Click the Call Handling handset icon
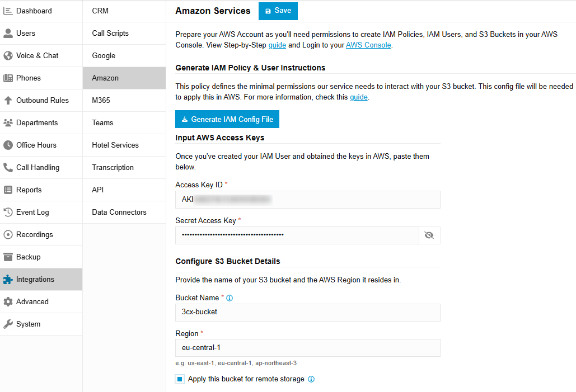The height and width of the screenshot is (392, 576). pos(8,168)
